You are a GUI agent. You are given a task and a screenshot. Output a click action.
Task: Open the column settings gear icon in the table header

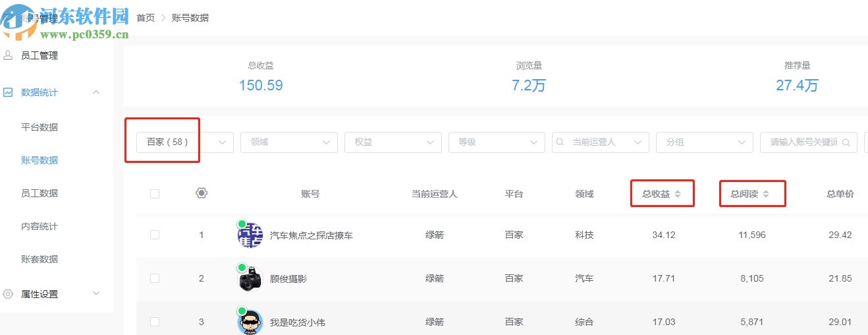[202, 193]
